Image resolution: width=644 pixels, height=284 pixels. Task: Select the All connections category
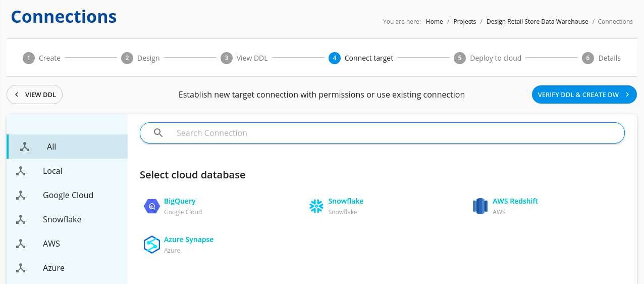(x=67, y=147)
